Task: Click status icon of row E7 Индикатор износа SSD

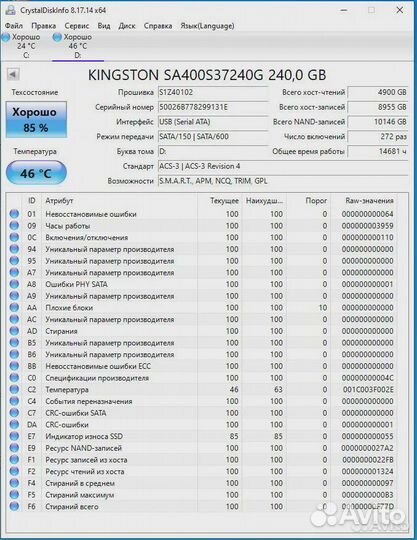Action: tap(14, 436)
